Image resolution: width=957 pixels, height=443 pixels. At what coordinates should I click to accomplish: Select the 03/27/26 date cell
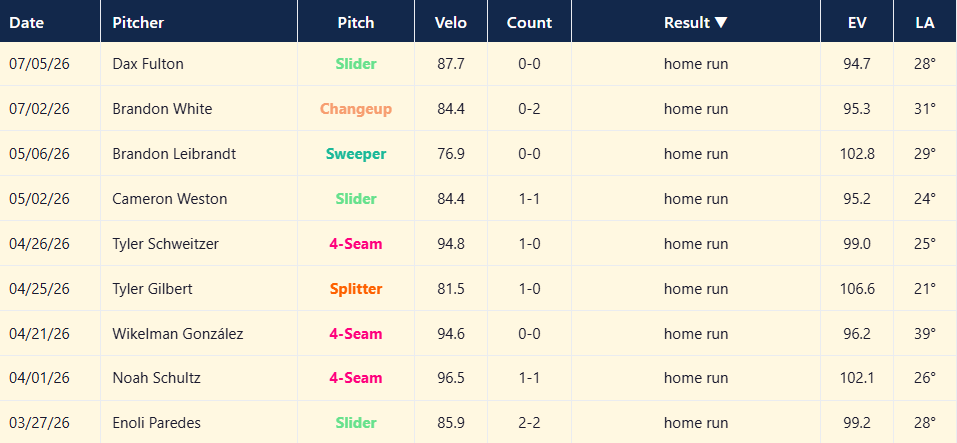tap(39, 422)
